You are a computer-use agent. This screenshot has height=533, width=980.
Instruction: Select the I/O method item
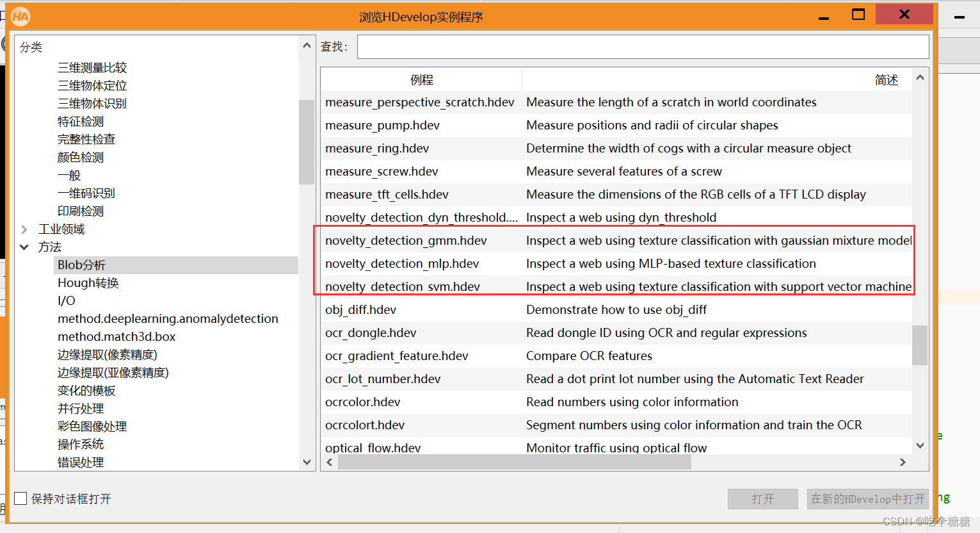67,301
